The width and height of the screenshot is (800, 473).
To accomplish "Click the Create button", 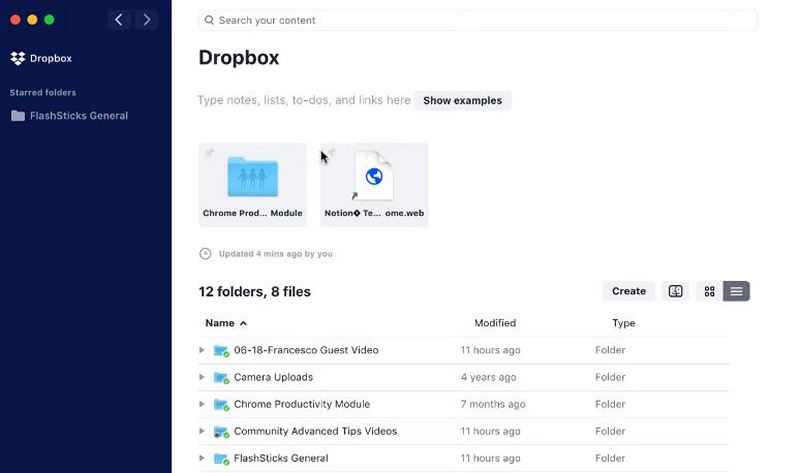I will pyautogui.click(x=629, y=291).
